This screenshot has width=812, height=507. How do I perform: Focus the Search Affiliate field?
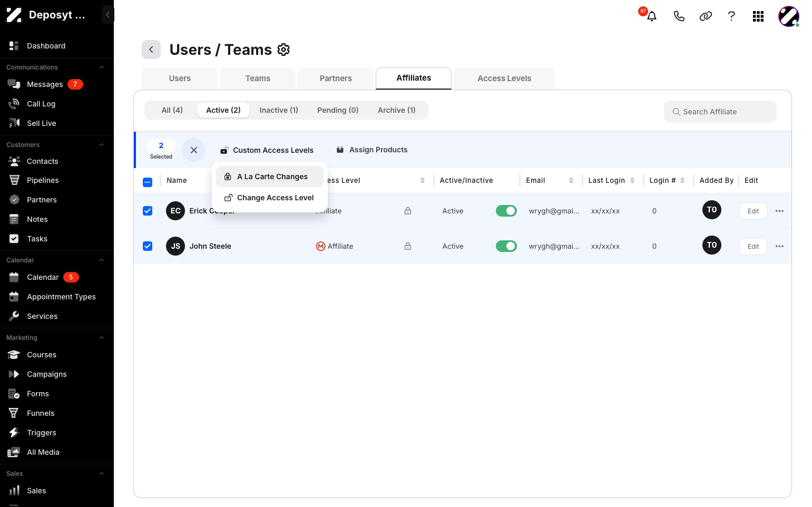pos(720,112)
